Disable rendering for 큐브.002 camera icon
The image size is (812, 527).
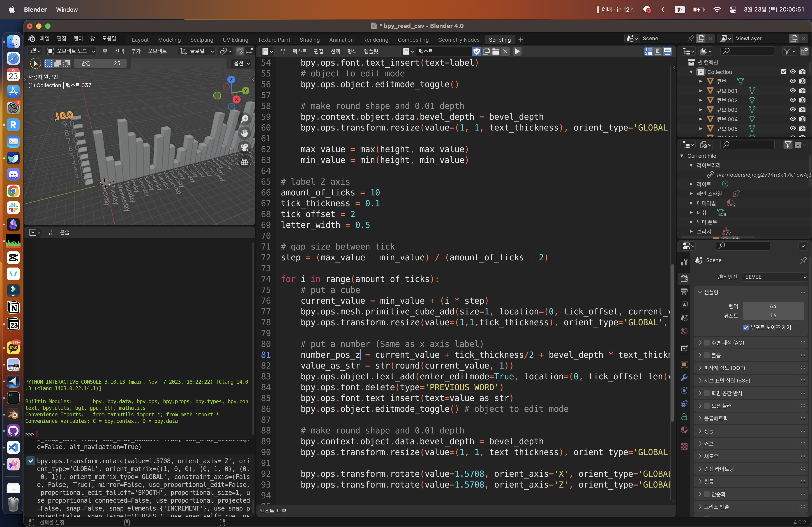pyautogui.click(x=803, y=100)
